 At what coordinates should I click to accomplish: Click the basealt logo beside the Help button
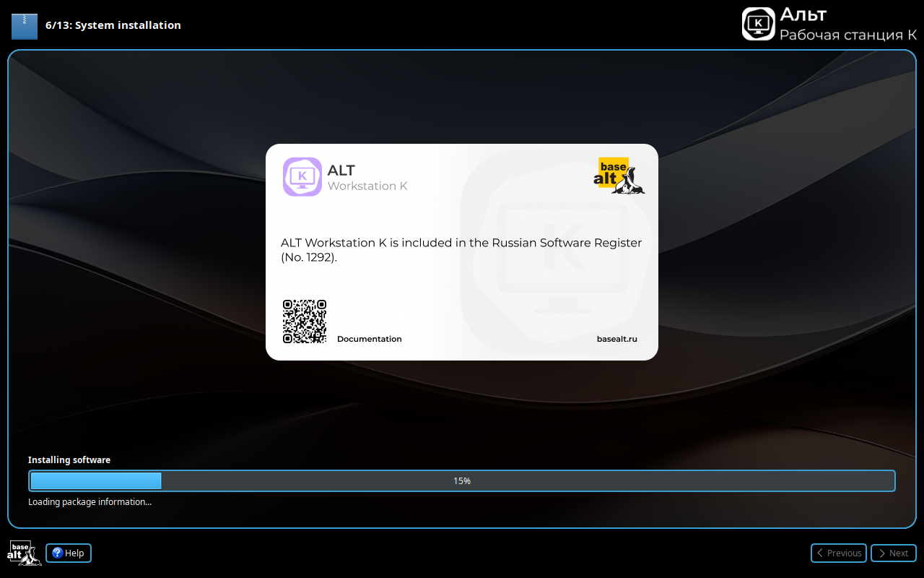point(24,553)
